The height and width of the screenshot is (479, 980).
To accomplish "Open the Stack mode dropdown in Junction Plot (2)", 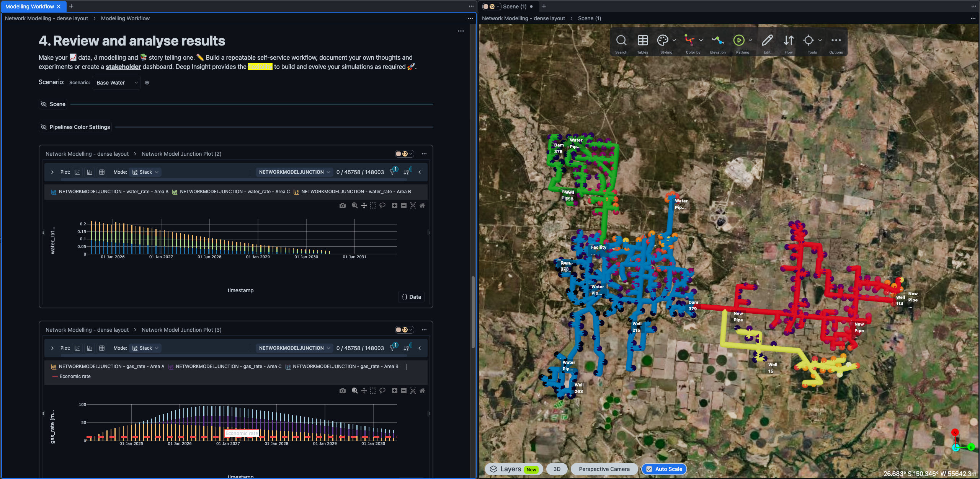I will [145, 172].
